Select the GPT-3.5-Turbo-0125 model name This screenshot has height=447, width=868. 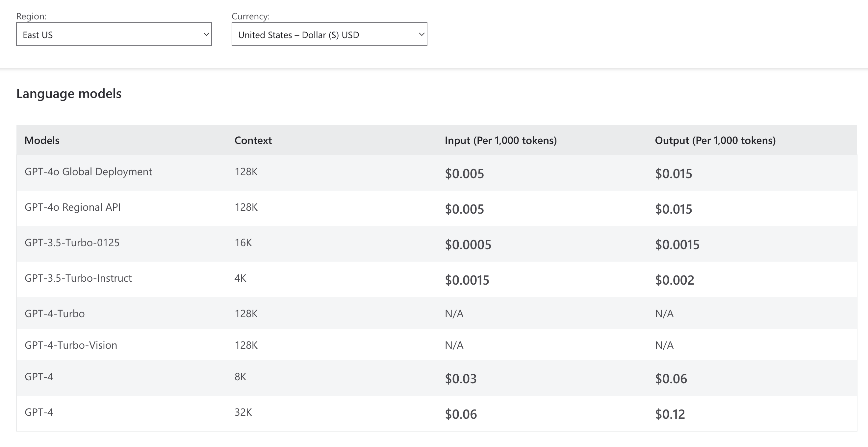point(72,243)
